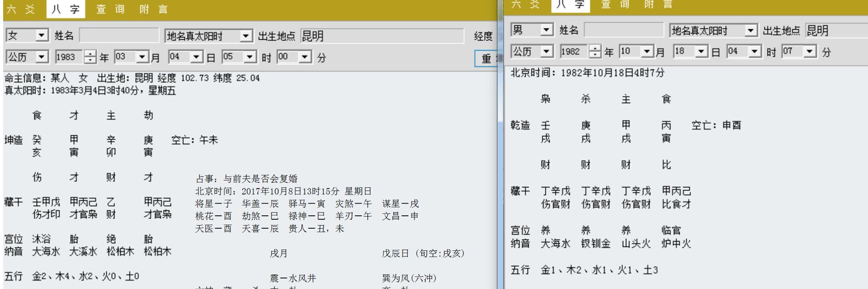
Task: Click the 姓名 name field beside the 男 dropdown
Action: tap(623, 30)
